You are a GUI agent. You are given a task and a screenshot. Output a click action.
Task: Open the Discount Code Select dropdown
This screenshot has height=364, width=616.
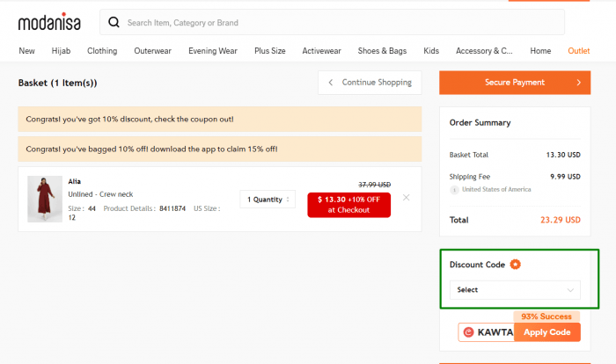pos(515,290)
